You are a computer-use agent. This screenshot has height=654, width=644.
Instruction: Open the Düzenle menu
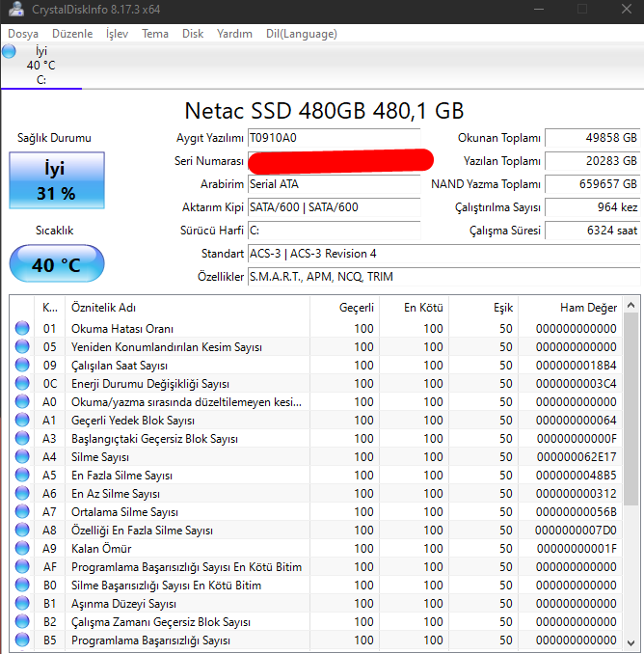click(x=72, y=34)
